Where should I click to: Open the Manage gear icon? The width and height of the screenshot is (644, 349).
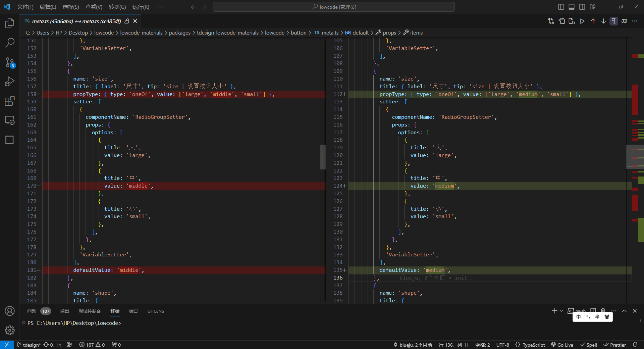[10, 330]
